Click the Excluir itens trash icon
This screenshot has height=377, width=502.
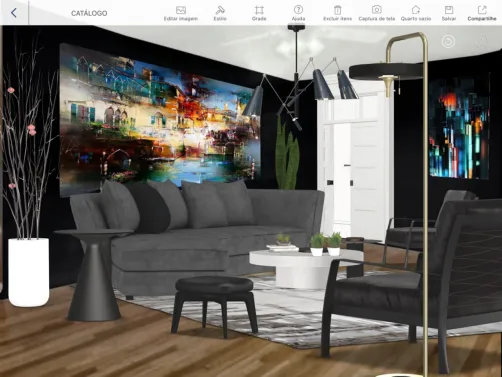[337, 13]
